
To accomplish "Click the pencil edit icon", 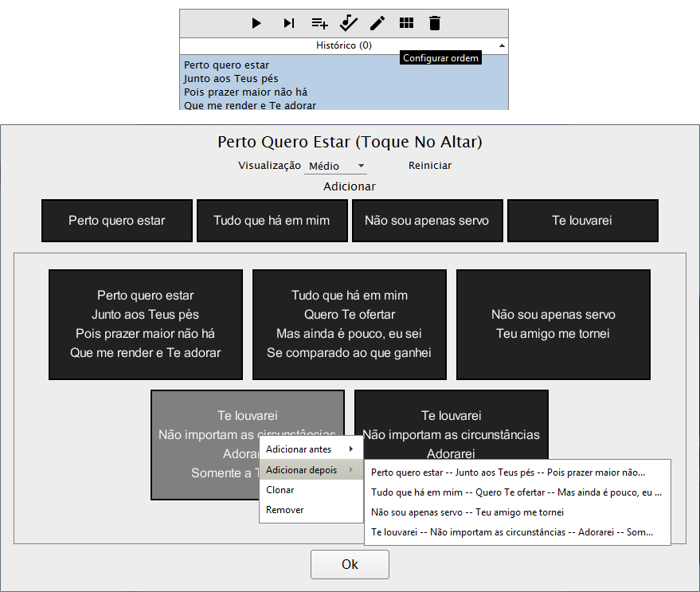I will click(377, 23).
